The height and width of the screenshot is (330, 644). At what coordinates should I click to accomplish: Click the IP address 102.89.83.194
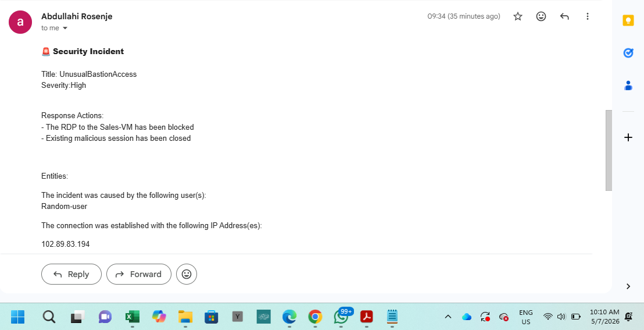65,244
